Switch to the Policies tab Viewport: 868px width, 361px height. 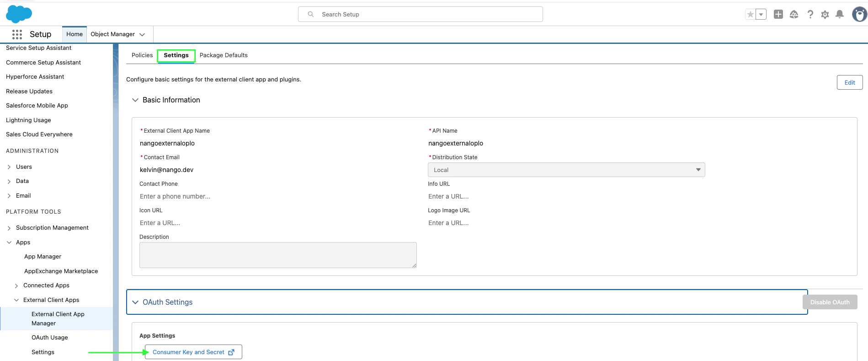coord(142,55)
